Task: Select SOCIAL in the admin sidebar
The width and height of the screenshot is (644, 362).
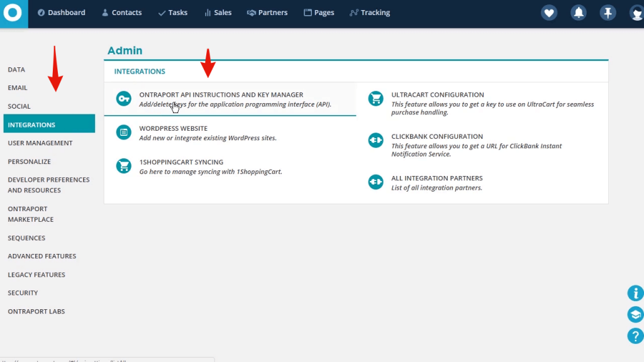Action: tap(19, 106)
